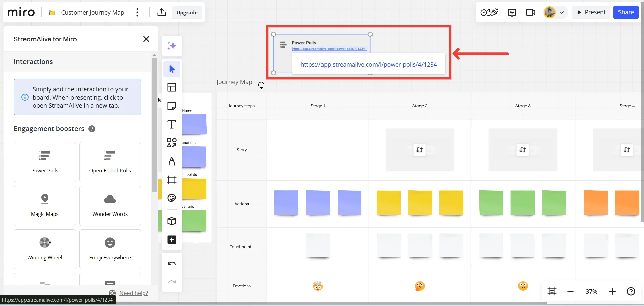Viewport: 644px width, 306px height.
Task: Click the Stage 3 Story swap placeholder
Action: coord(523,150)
